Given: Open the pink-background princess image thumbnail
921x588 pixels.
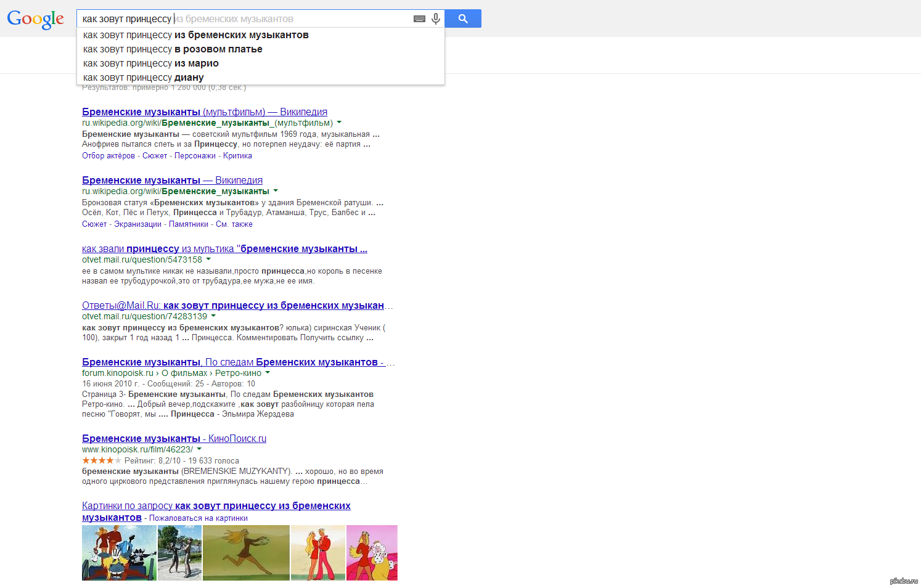Looking at the screenshot, I should [x=372, y=553].
